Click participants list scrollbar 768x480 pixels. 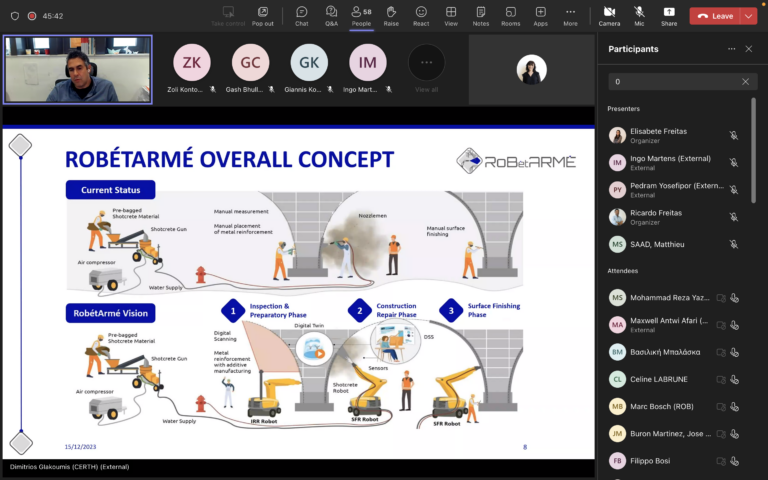(x=753, y=149)
